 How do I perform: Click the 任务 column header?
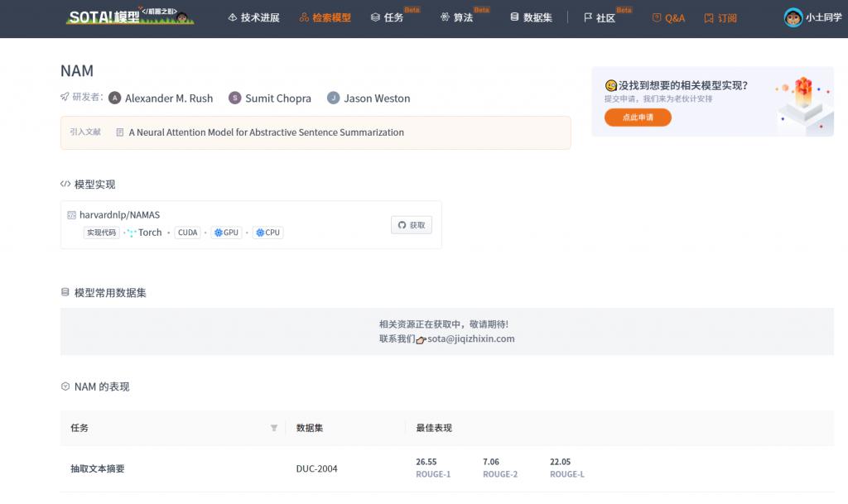[x=79, y=428]
